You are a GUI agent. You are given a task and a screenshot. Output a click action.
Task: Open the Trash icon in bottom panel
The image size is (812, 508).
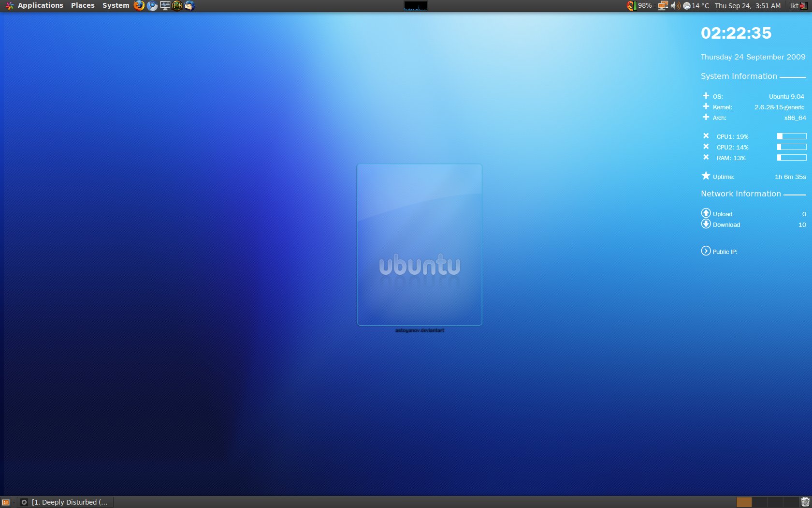tap(805, 502)
